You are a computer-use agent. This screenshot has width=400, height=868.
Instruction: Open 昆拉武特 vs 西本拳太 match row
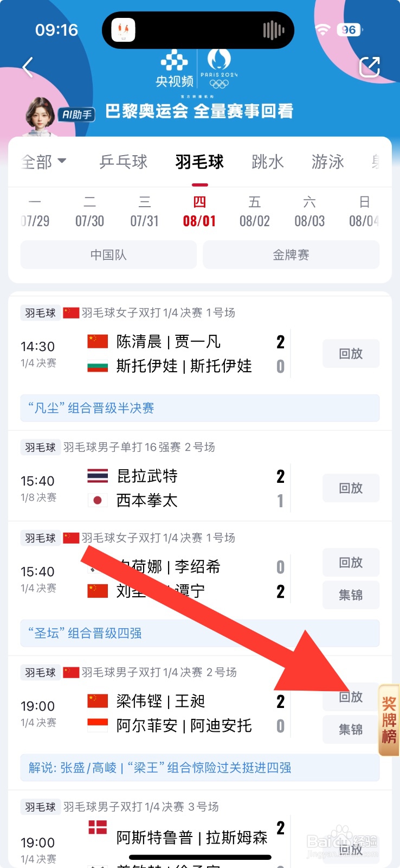184,488
